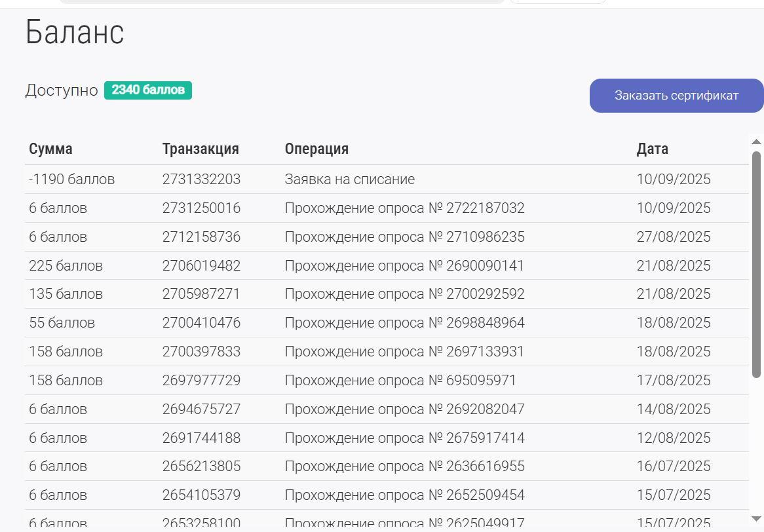Click the table's vertical scrollbar thumb
This screenshot has height=532, width=764.
(x=756, y=265)
